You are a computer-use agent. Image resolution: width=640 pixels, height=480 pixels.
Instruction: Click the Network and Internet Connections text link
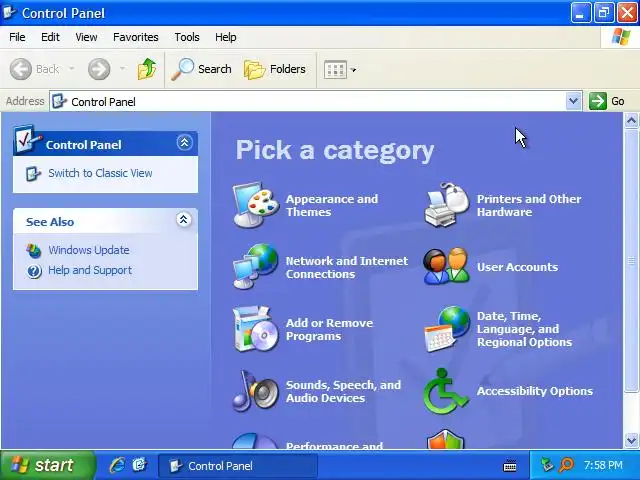click(347, 267)
